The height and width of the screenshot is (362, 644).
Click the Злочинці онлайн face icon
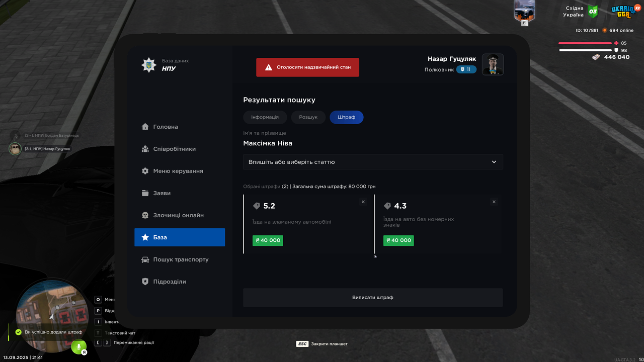[x=145, y=215]
